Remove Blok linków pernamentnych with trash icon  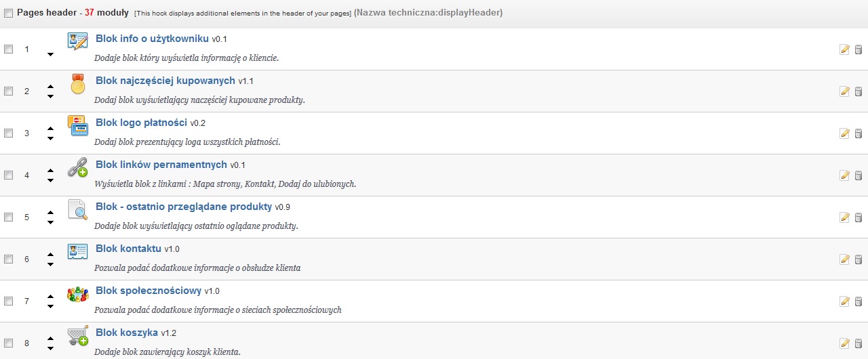click(x=859, y=175)
